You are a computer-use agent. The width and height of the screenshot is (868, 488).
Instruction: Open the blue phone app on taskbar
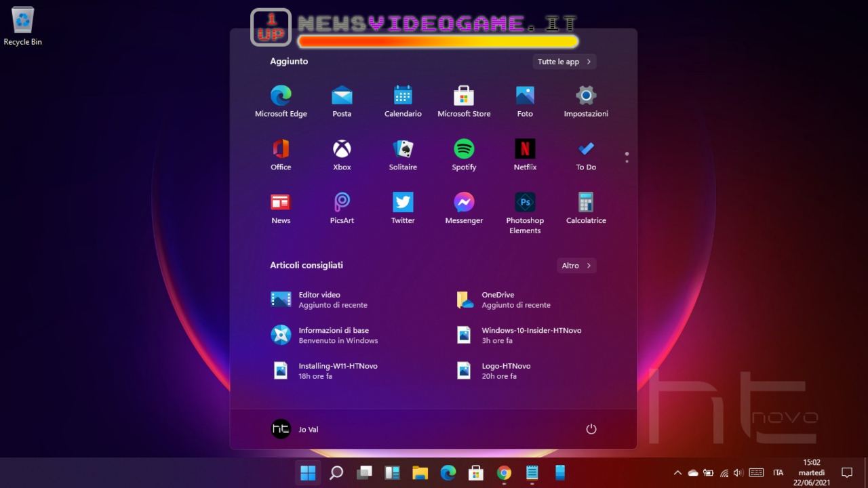point(560,472)
